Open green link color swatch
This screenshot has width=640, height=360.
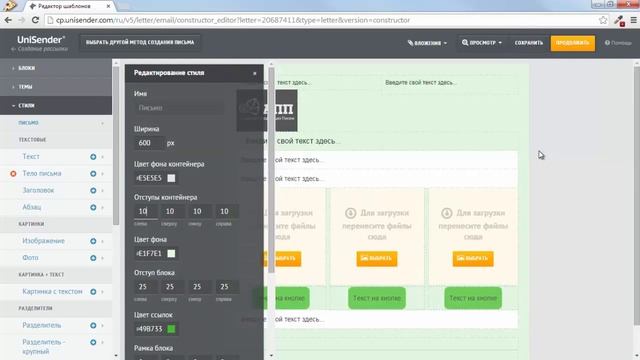coord(171,329)
